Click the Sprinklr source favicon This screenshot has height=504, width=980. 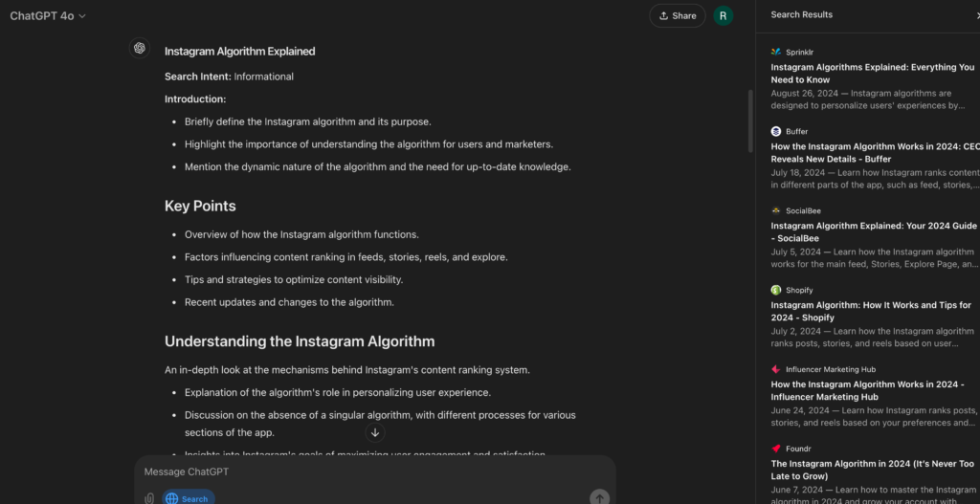pos(776,52)
